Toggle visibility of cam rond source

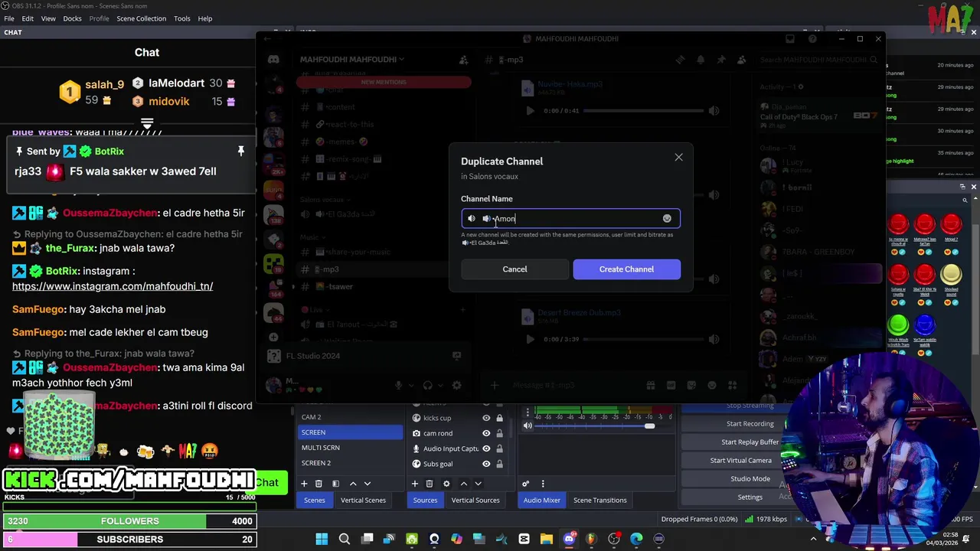coord(485,433)
